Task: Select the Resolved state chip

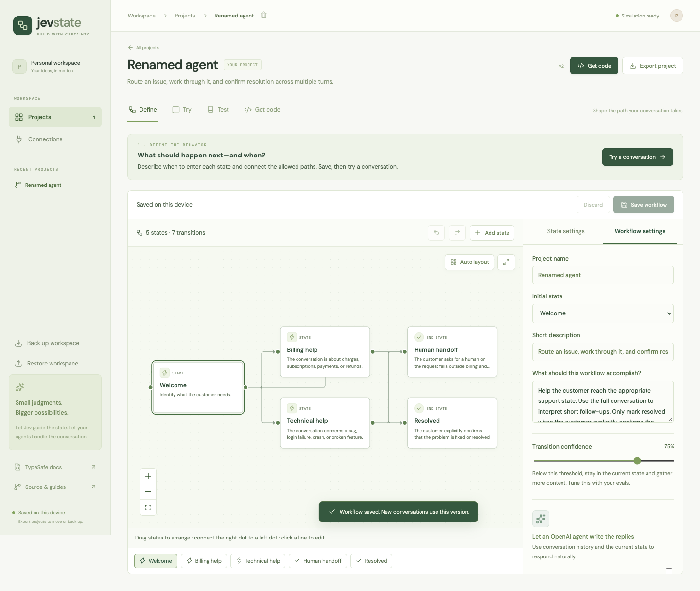Action: coord(371,561)
